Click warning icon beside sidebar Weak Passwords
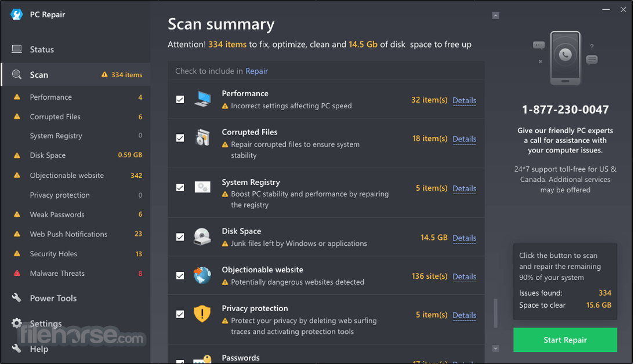The width and height of the screenshot is (638, 364). (x=17, y=214)
